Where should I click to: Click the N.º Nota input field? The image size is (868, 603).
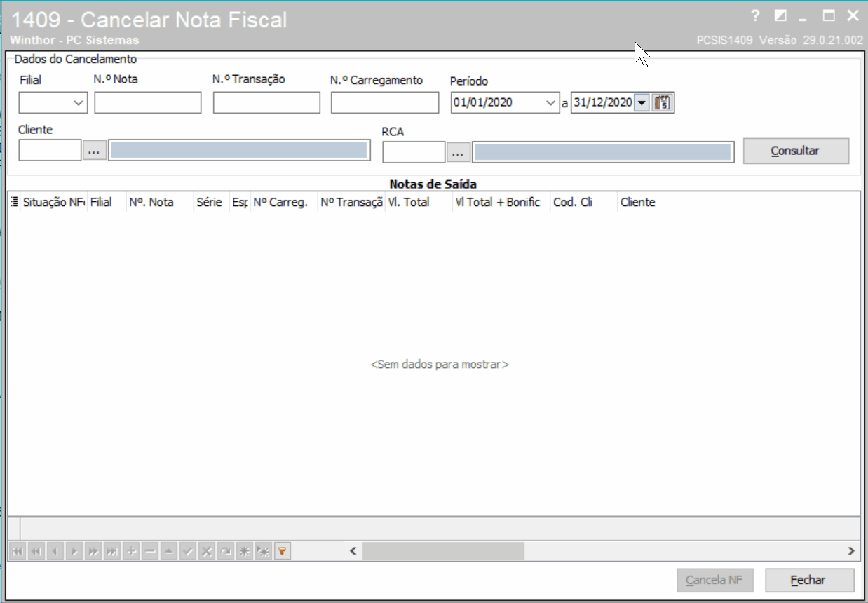click(x=148, y=102)
